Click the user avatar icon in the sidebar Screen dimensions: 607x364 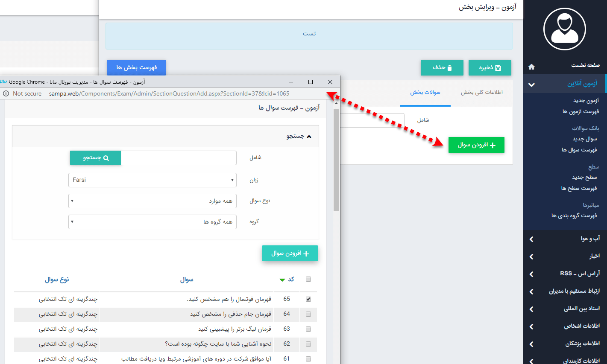click(564, 29)
